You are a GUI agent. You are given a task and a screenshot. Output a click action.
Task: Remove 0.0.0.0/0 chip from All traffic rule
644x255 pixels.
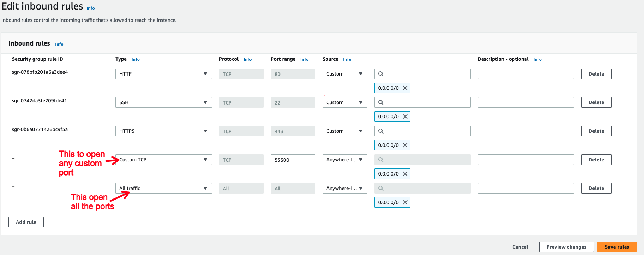[405, 202]
